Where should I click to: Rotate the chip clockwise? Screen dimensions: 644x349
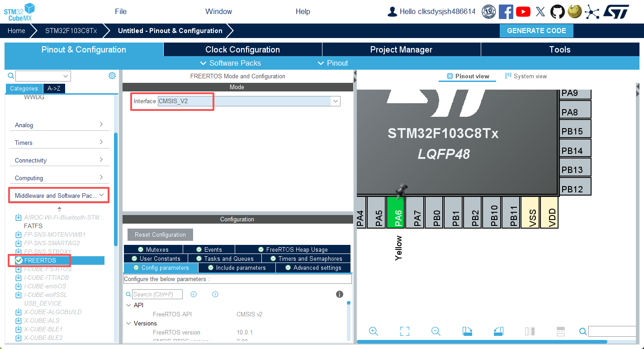[467, 331]
